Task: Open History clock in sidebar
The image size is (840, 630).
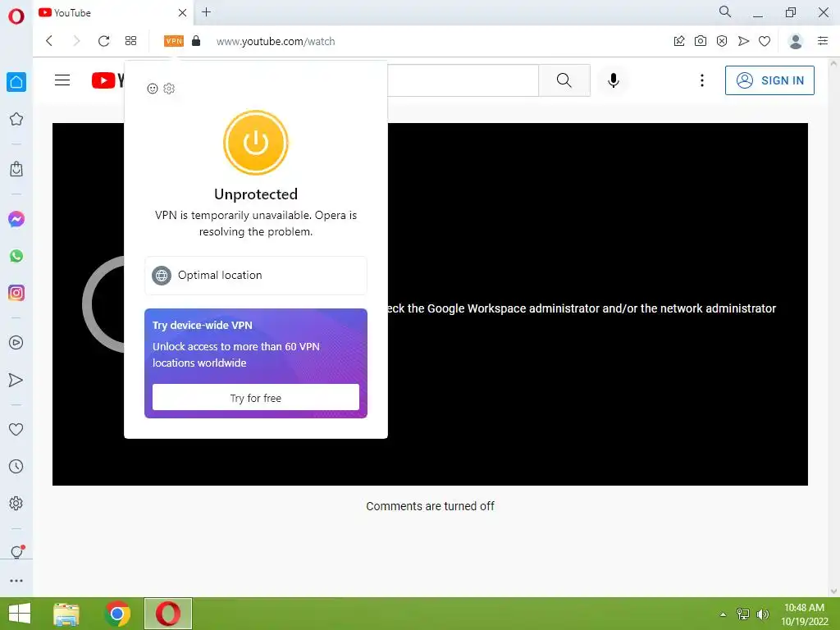Action: click(x=16, y=466)
